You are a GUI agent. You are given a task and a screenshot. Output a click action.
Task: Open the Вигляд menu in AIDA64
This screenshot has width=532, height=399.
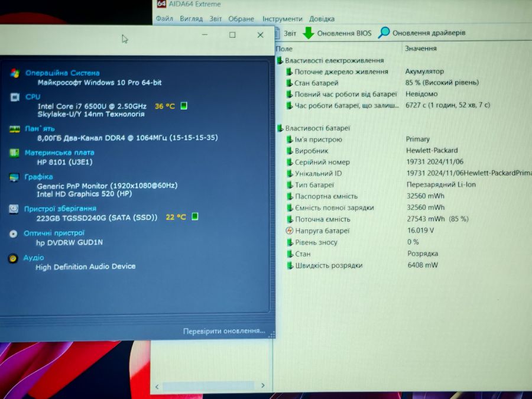(x=191, y=19)
